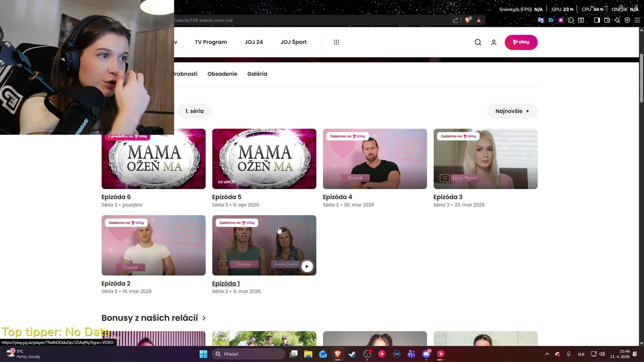644x362 pixels.
Task: Select the 1. séria filter chip
Action: (x=194, y=111)
